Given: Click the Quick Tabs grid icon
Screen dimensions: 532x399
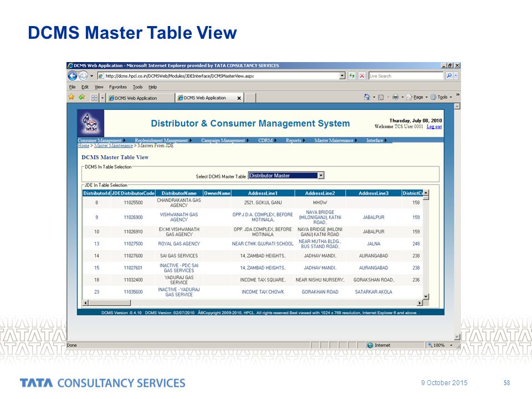Looking at the screenshot, I should (94, 98).
